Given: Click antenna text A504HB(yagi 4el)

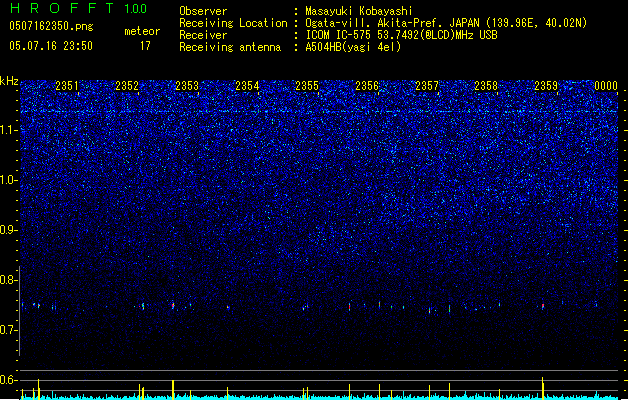Looking at the screenshot, I should click(x=353, y=47).
